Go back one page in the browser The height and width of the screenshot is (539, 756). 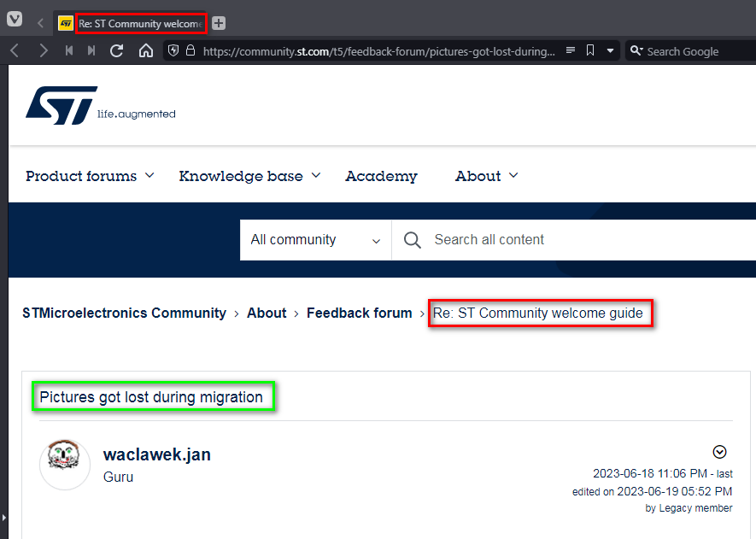click(x=15, y=50)
